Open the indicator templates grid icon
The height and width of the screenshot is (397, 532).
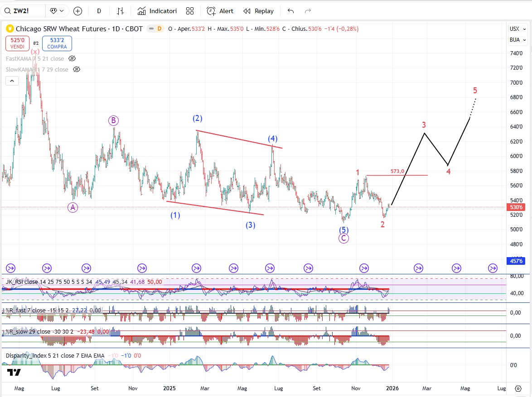click(190, 11)
